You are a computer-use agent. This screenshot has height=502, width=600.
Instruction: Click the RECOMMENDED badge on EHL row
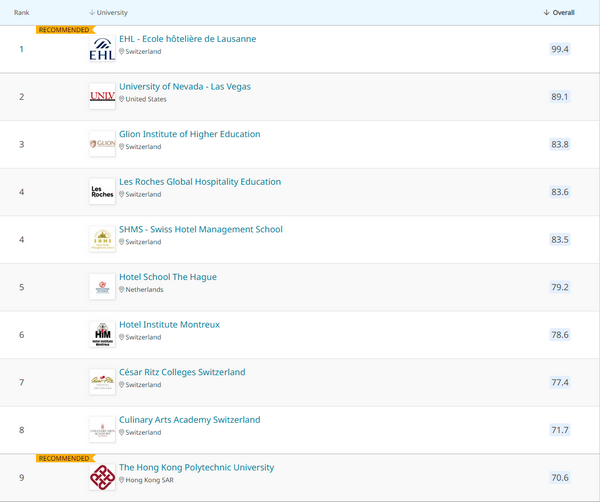click(x=65, y=30)
